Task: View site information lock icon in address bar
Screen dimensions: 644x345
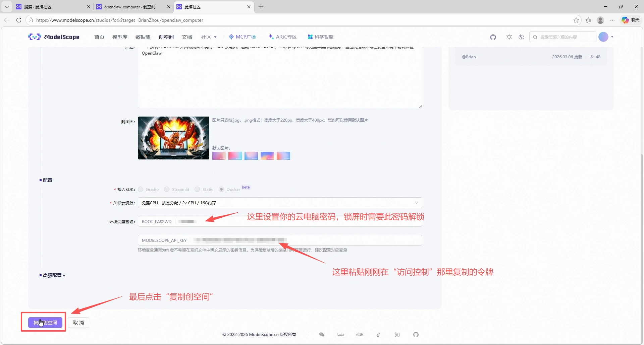Action: tap(31, 20)
